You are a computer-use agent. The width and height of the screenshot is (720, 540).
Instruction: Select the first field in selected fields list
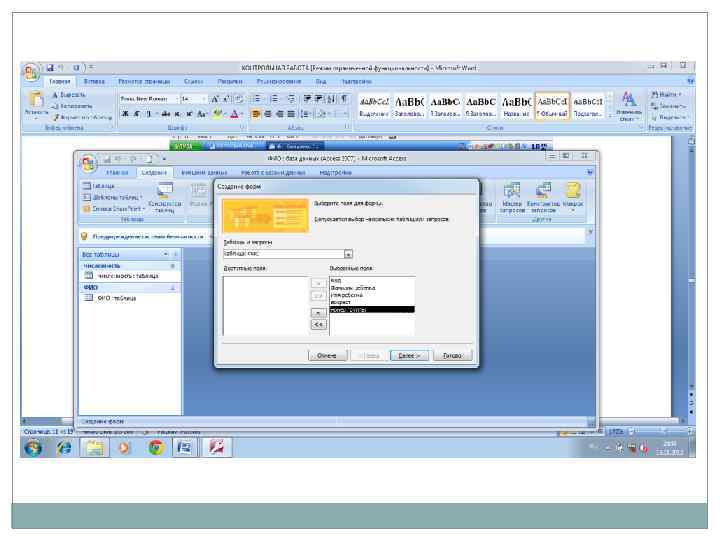coord(372,280)
